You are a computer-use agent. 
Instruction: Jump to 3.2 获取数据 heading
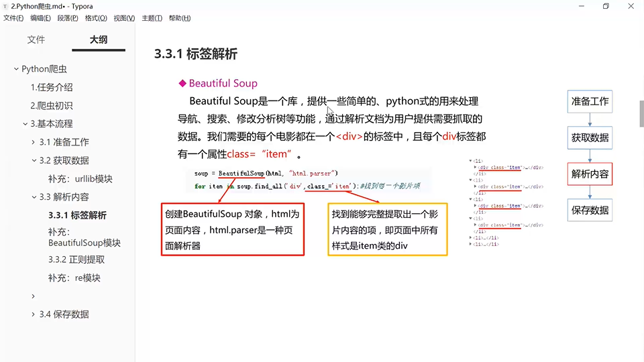point(64,160)
